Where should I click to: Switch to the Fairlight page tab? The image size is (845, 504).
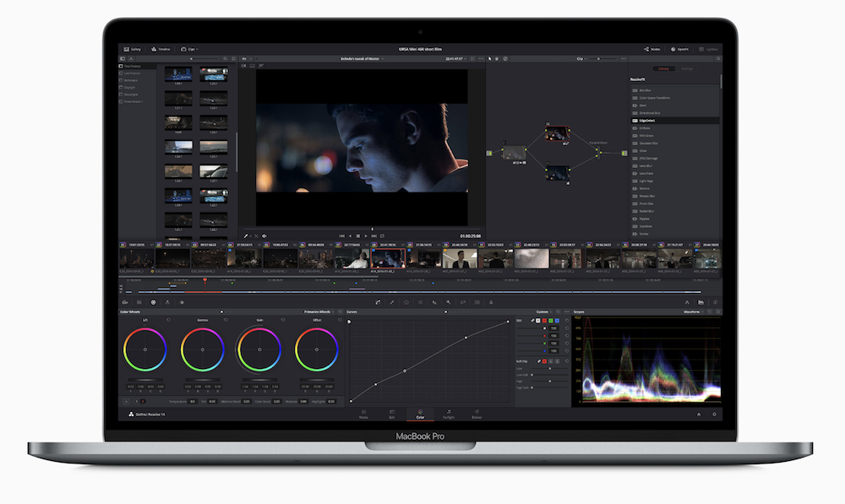point(449,414)
